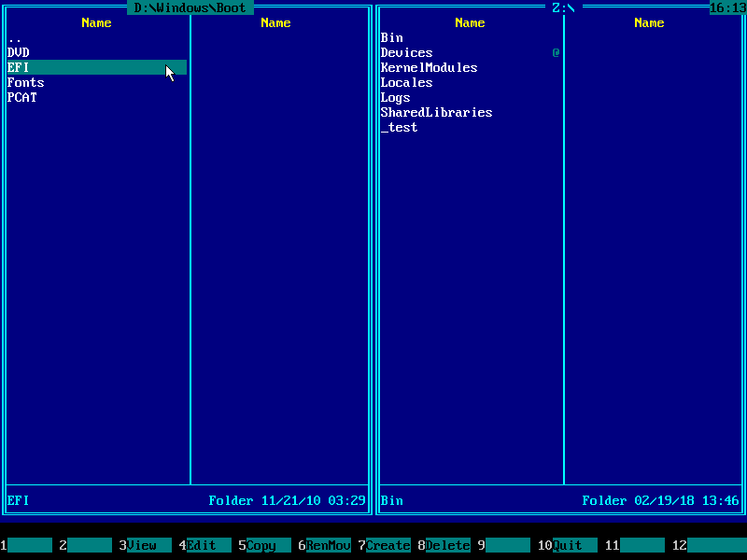This screenshot has width=747, height=560.
Task: Click the D:\Windows\Boot path title bar
Action: [190, 7]
